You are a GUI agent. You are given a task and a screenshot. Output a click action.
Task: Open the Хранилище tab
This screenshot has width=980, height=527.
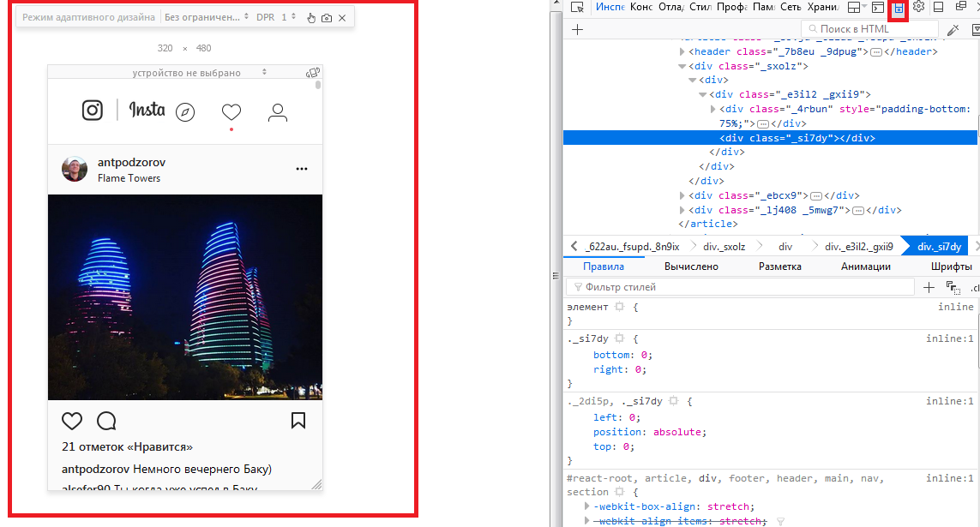(822, 7)
